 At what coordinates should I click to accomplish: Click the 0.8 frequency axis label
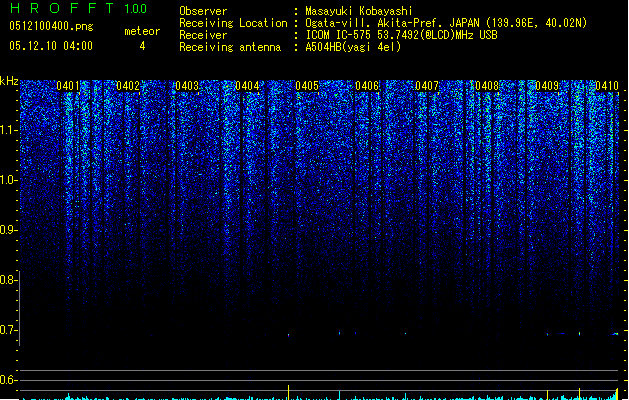9,280
